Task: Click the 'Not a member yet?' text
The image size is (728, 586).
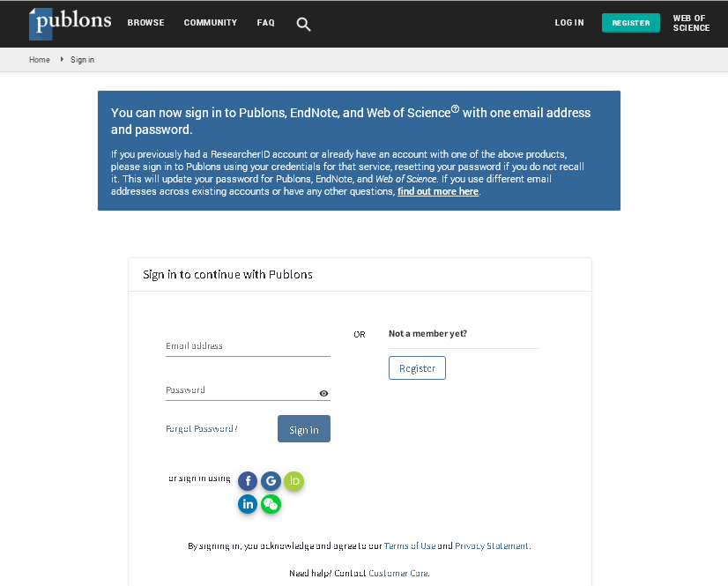Action: pos(427,333)
